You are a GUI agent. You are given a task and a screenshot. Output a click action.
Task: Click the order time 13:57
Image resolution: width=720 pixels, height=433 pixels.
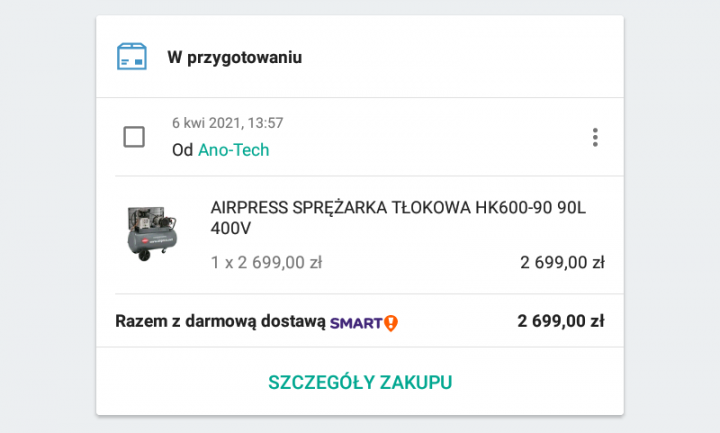coord(264,123)
